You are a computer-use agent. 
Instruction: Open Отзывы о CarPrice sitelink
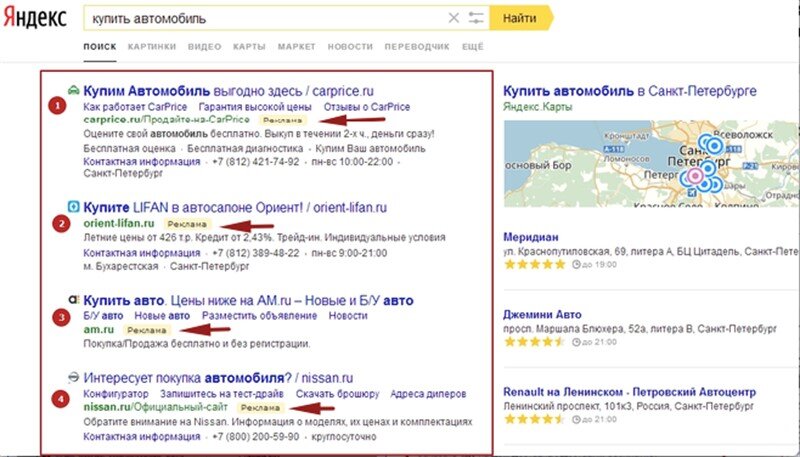tap(367, 107)
